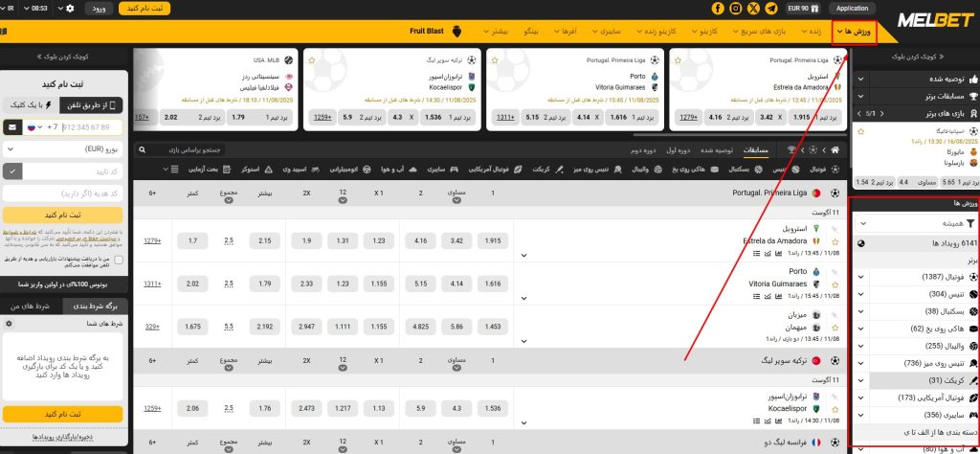
Task: Switch to the توصیه شده tab
Action: 715,150
